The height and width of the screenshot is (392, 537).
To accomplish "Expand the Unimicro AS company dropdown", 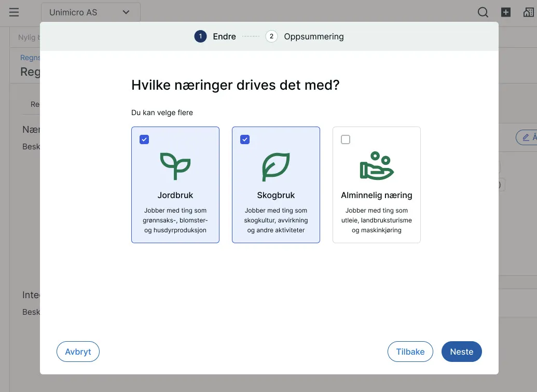I will click(x=125, y=11).
